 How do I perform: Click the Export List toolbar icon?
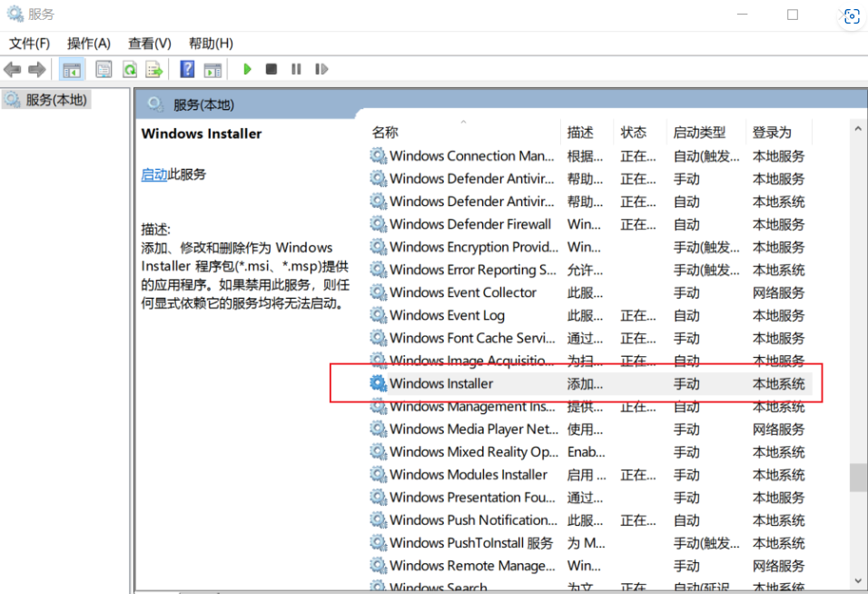[153, 69]
